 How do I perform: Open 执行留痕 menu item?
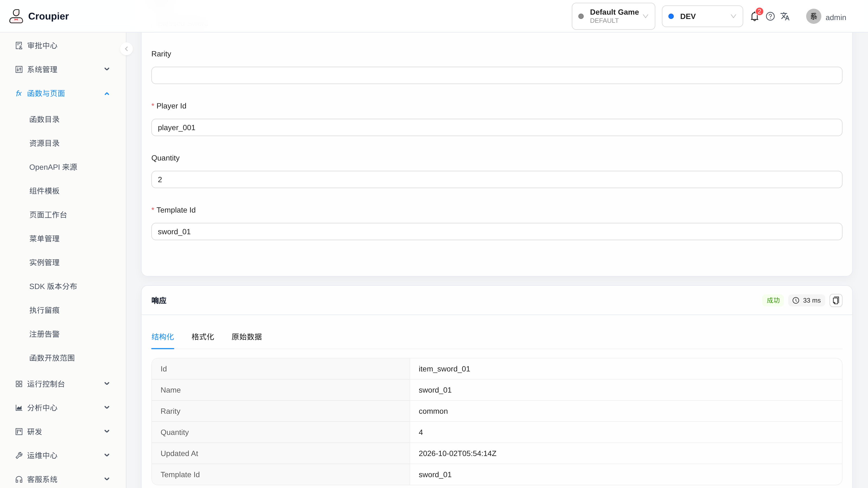[x=44, y=310]
